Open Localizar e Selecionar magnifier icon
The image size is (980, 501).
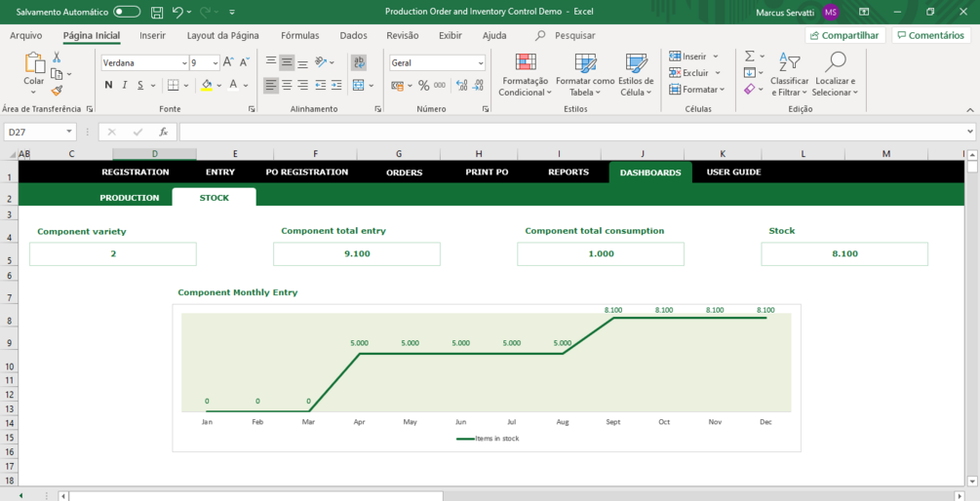pyautogui.click(x=835, y=61)
